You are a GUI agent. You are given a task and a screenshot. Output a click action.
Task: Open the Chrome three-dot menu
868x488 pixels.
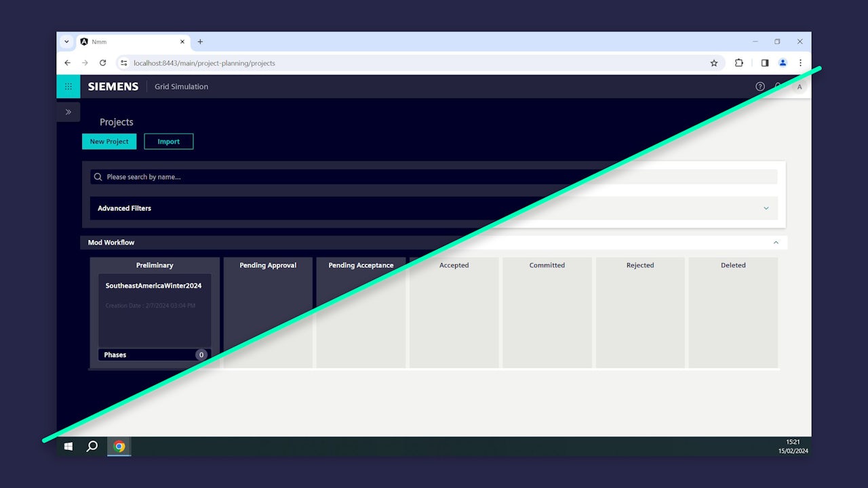point(801,62)
